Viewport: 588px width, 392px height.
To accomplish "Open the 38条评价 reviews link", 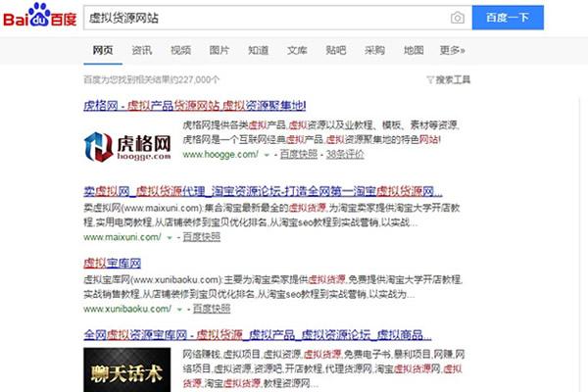I will pyautogui.click(x=345, y=154).
